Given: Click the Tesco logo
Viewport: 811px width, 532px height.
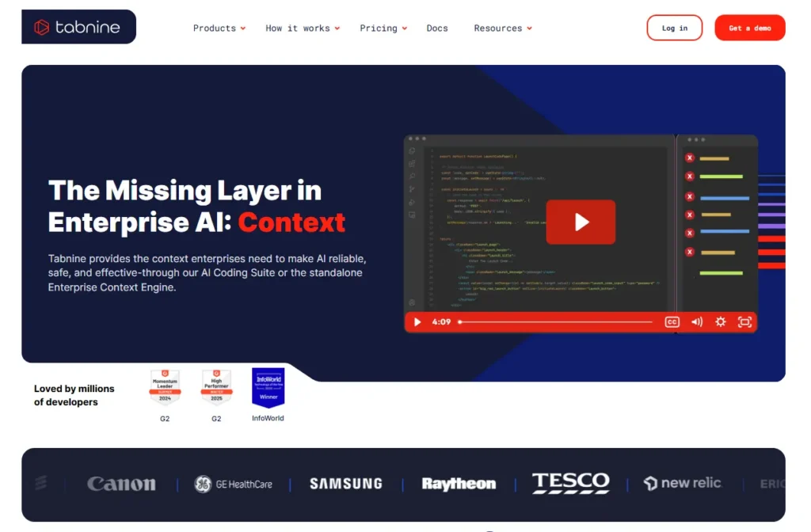Looking at the screenshot, I should click(x=571, y=483).
